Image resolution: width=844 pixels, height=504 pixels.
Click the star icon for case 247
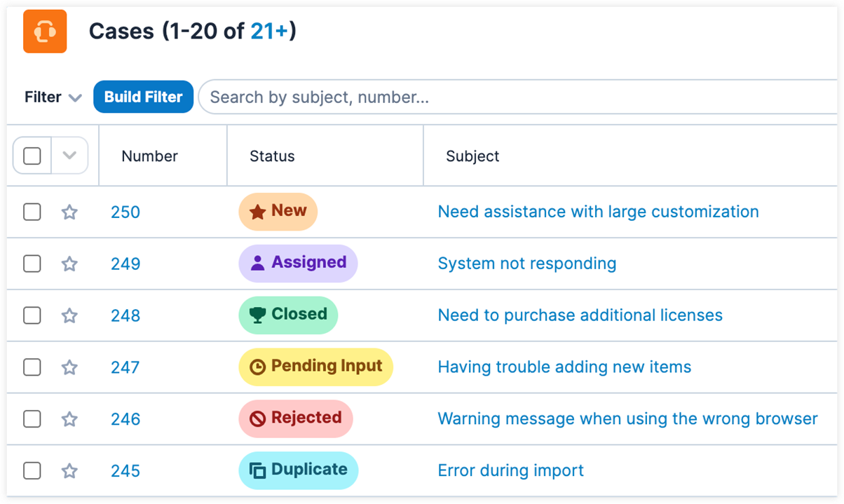(x=69, y=367)
